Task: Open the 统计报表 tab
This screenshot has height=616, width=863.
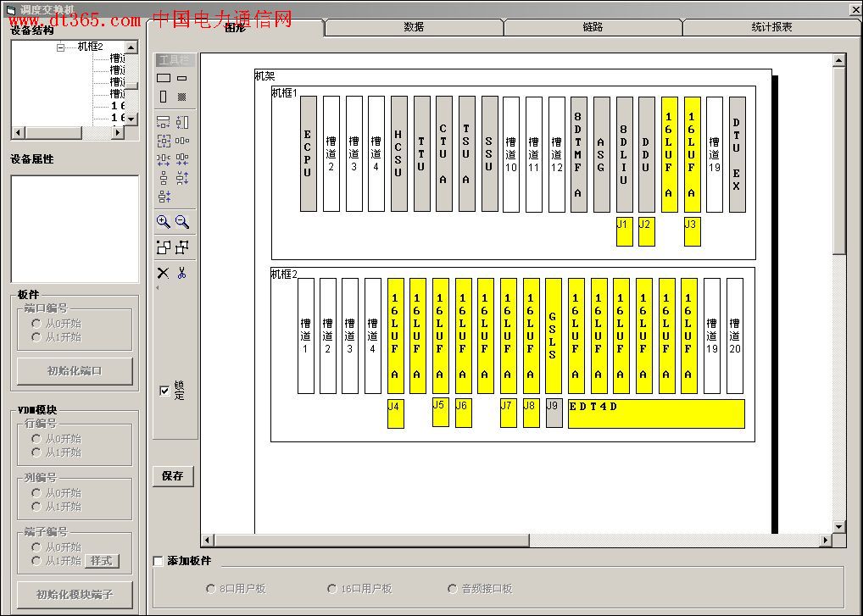Action: 771,27
